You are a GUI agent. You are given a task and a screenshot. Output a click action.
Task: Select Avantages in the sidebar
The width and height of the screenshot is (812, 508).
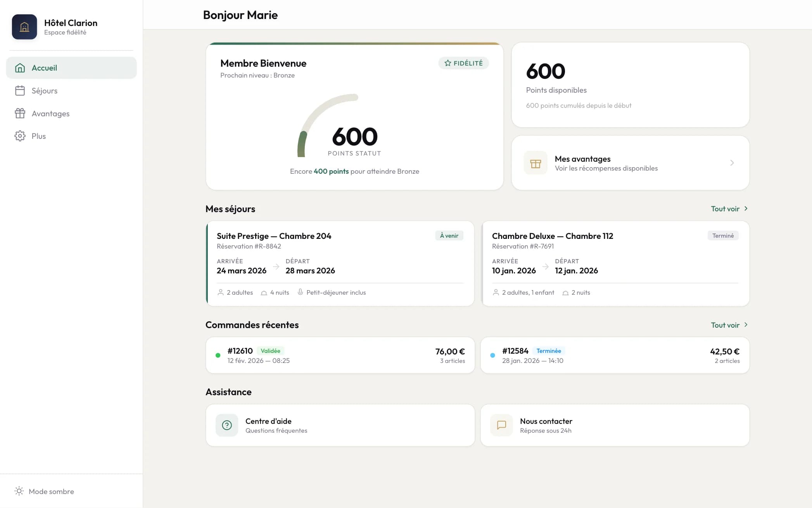point(50,113)
